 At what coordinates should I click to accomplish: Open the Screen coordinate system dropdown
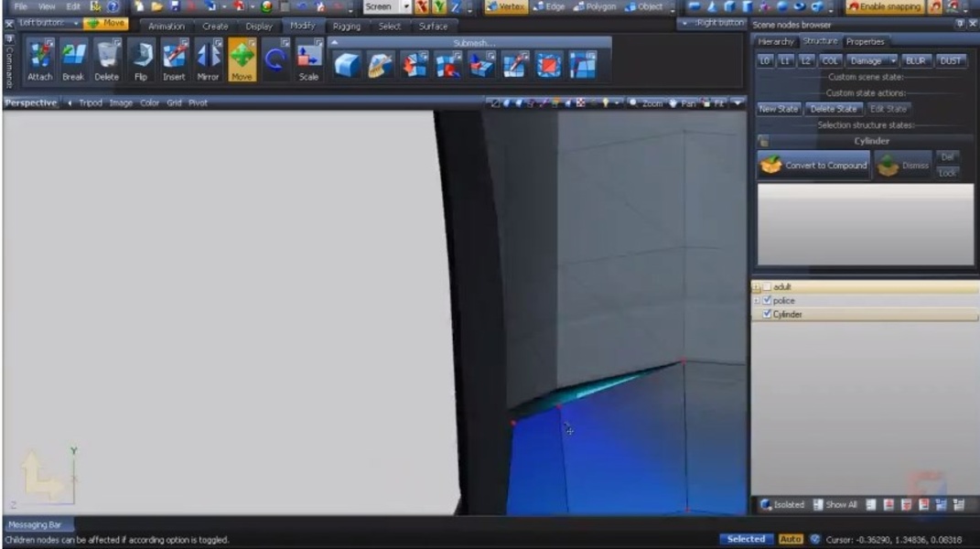(x=405, y=6)
